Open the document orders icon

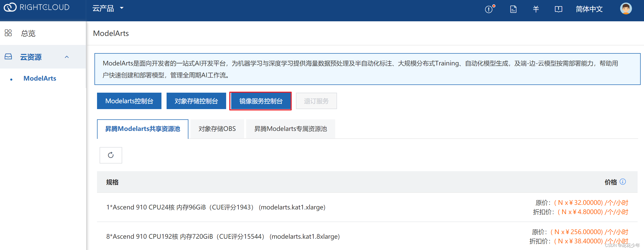(x=513, y=9)
